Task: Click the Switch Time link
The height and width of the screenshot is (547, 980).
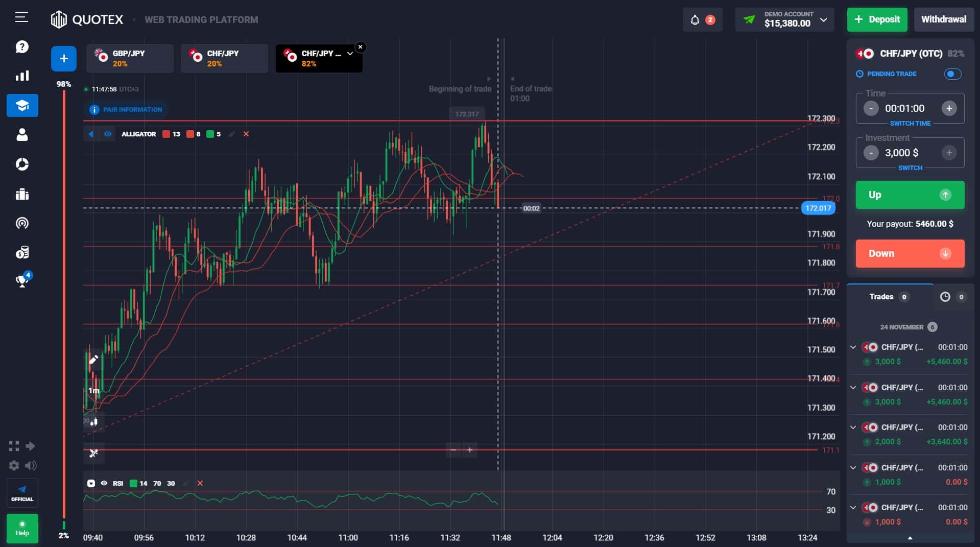Action: click(910, 124)
